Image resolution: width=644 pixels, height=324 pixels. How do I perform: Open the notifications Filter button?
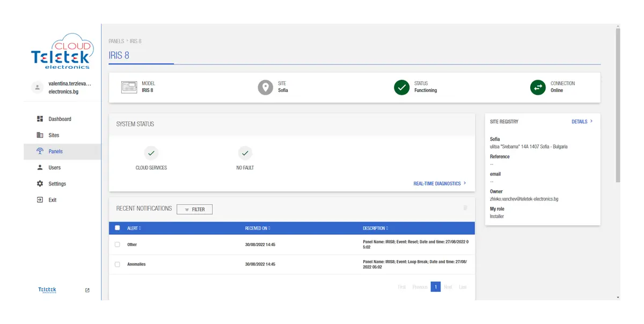click(x=195, y=210)
